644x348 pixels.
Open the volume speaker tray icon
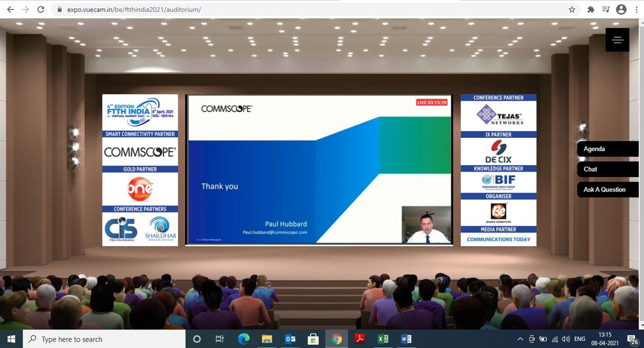click(x=566, y=339)
